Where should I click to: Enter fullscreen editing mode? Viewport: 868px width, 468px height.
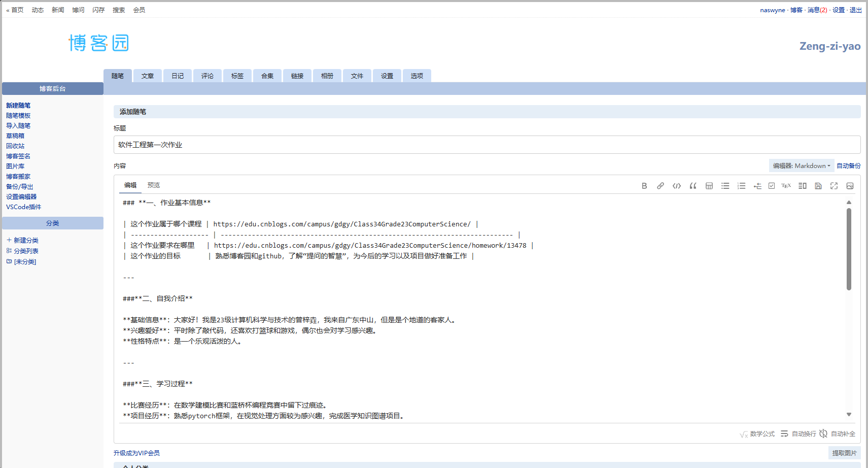[834, 186]
